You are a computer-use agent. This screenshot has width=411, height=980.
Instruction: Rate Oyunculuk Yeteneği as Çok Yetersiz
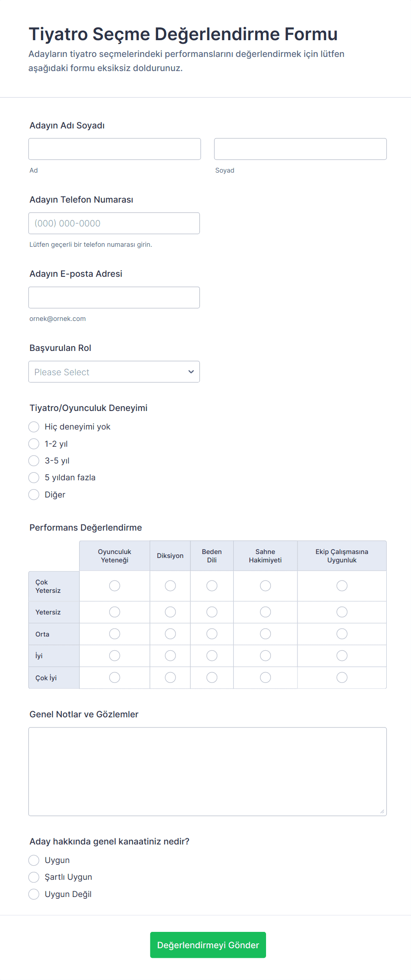(x=114, y=586)
